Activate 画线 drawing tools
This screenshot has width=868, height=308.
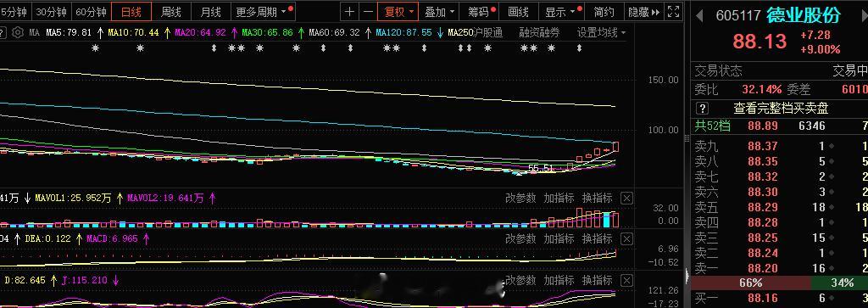519,12
